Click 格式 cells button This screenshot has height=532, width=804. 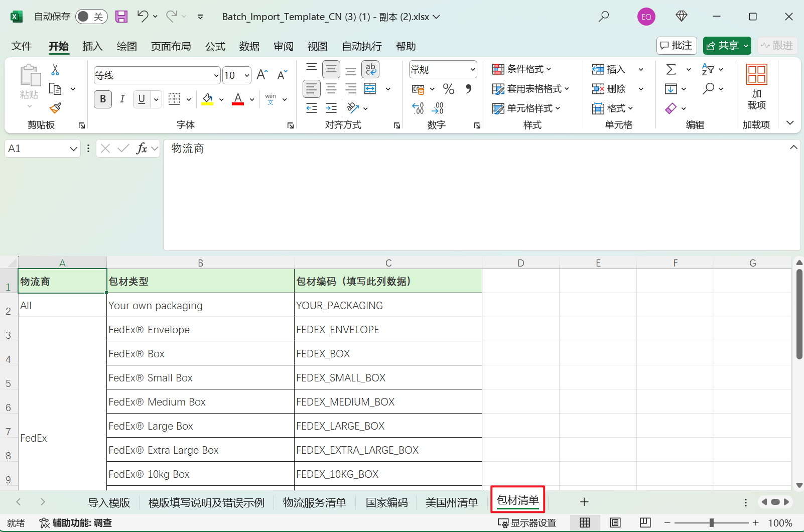point(613,108)
